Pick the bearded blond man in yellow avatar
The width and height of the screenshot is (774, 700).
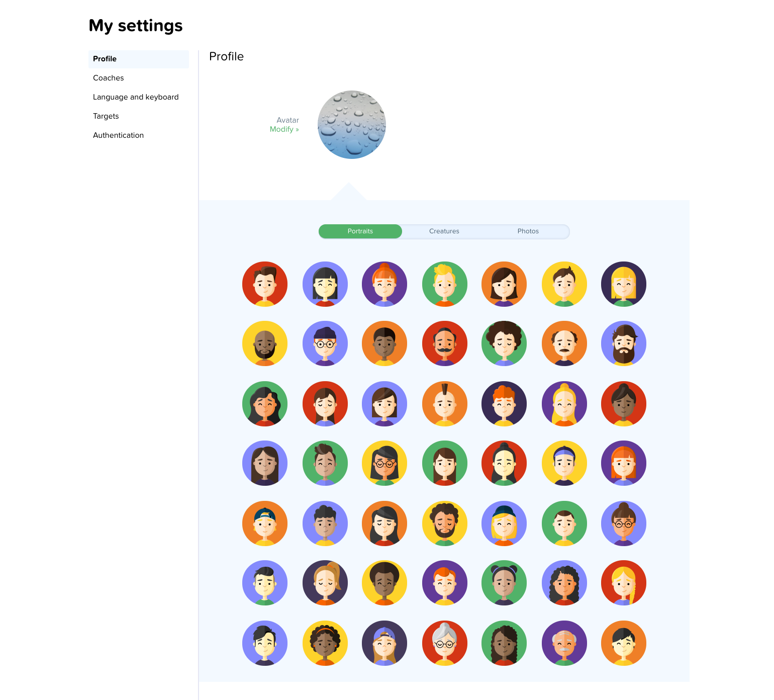(x=445, y=523)
